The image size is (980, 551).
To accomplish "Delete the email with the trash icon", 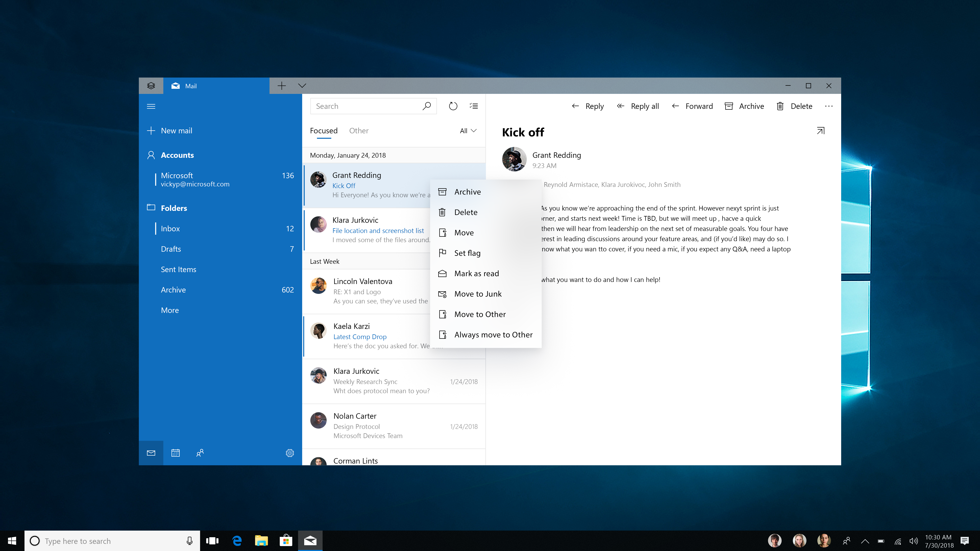I will point(794,106).
